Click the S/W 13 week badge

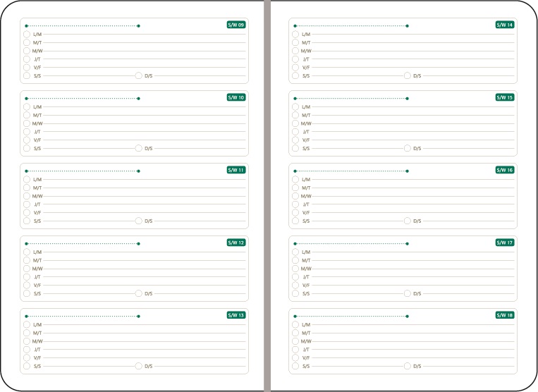click(x=236, y=315)
